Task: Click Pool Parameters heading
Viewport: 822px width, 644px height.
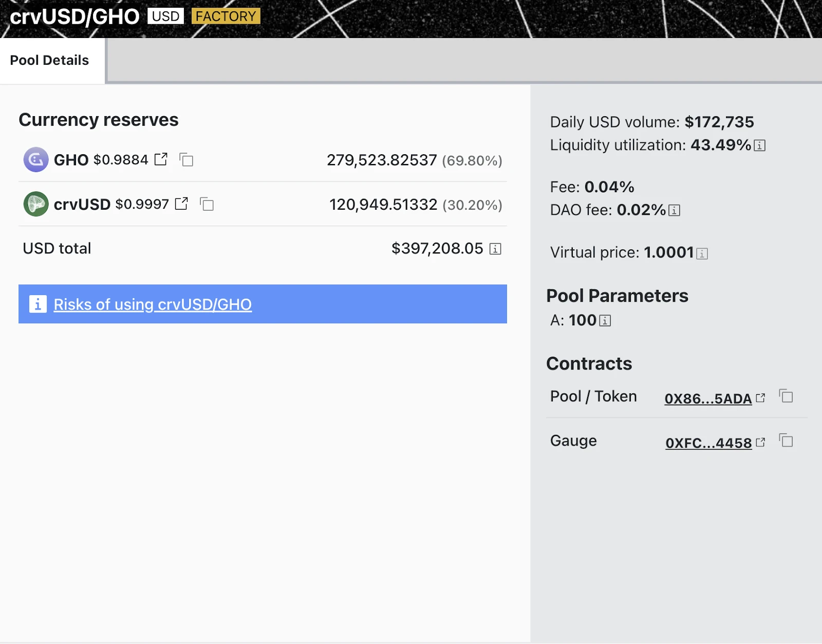Action: click(617, 296)
